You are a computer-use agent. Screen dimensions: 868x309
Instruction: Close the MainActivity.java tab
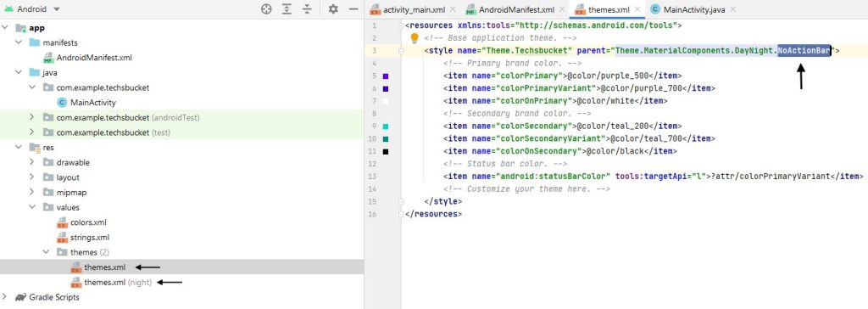click(733, 9)
